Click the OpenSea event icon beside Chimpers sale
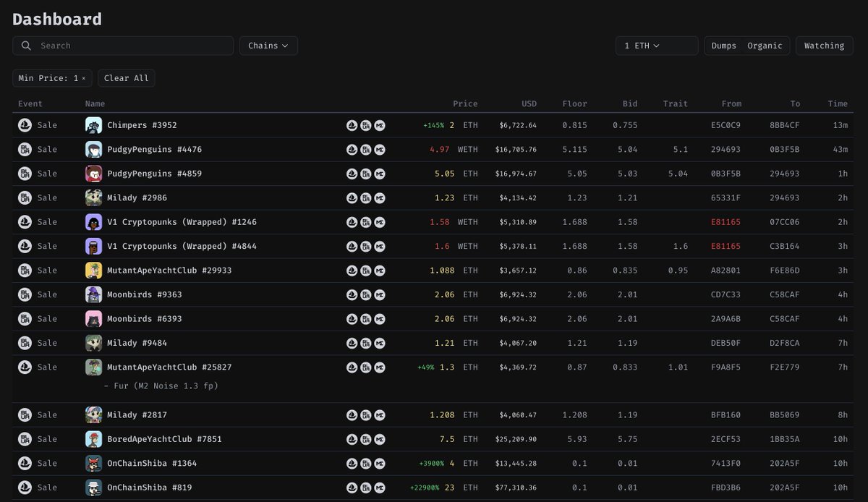The width and height of the screenshot is (868, 502). pyautogui.click(x=24, y=124)
